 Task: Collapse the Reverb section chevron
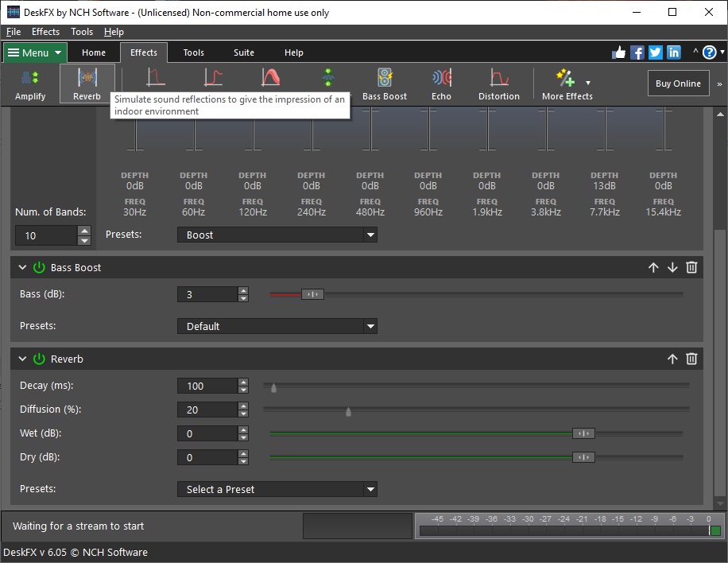(22, 359)
